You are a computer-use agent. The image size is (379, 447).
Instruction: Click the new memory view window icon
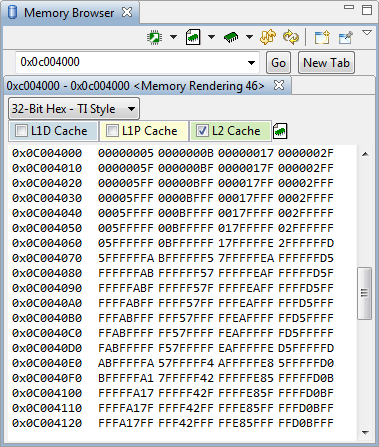(322, 37)
